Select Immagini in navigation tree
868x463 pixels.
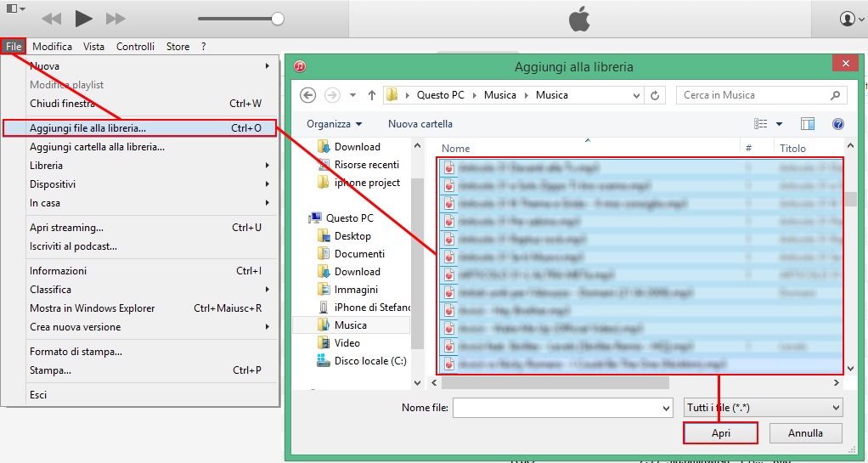coord(347,289)
